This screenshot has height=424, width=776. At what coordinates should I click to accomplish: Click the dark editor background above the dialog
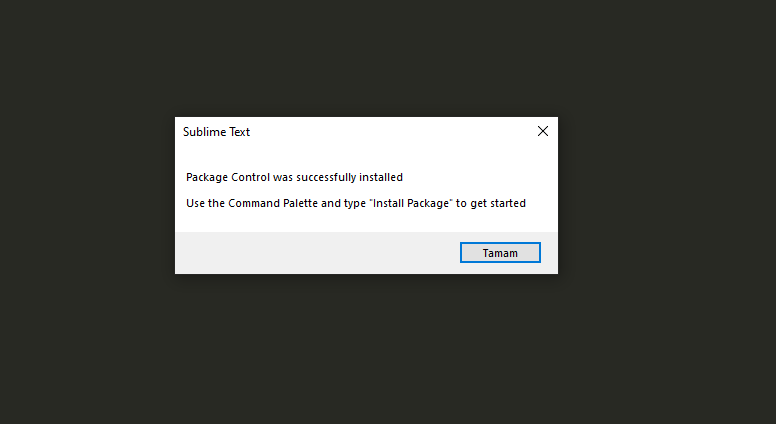click(366, 58)
